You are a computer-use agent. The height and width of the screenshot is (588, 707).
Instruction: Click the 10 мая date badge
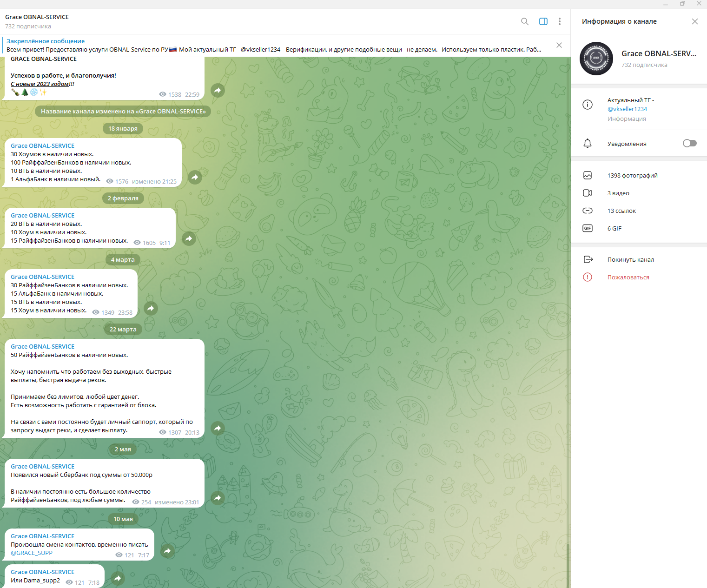coord(123,519)
